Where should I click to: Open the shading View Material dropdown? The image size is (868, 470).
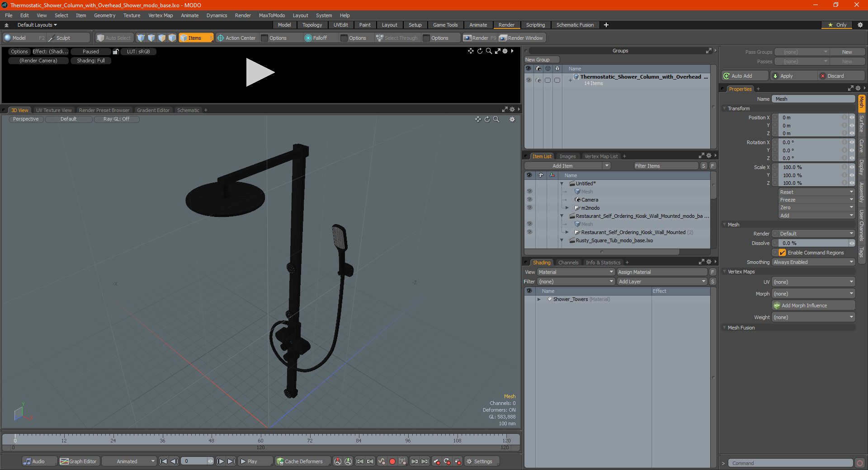(576, 272)
